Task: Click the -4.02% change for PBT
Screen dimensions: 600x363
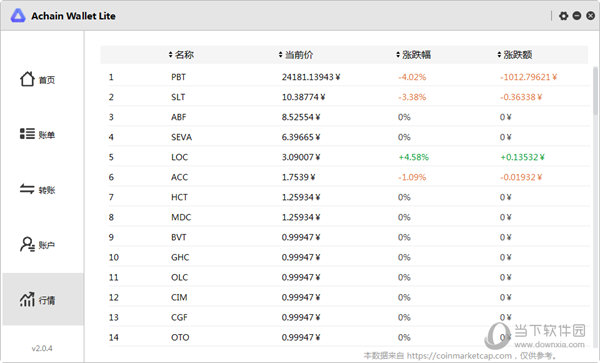Action: pyautogui.click(x=412, y=77)
